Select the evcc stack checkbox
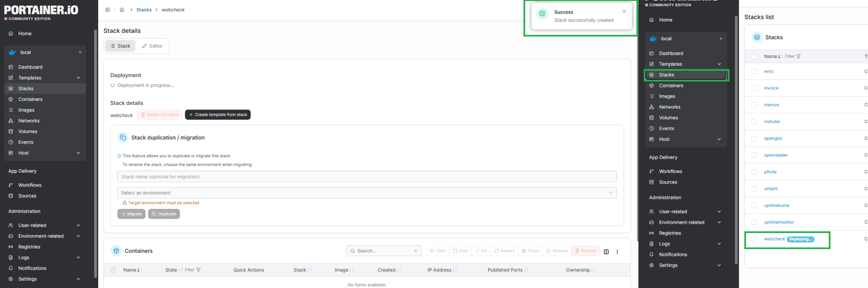Viewport: 868px width, 288px height. (754, 71)
